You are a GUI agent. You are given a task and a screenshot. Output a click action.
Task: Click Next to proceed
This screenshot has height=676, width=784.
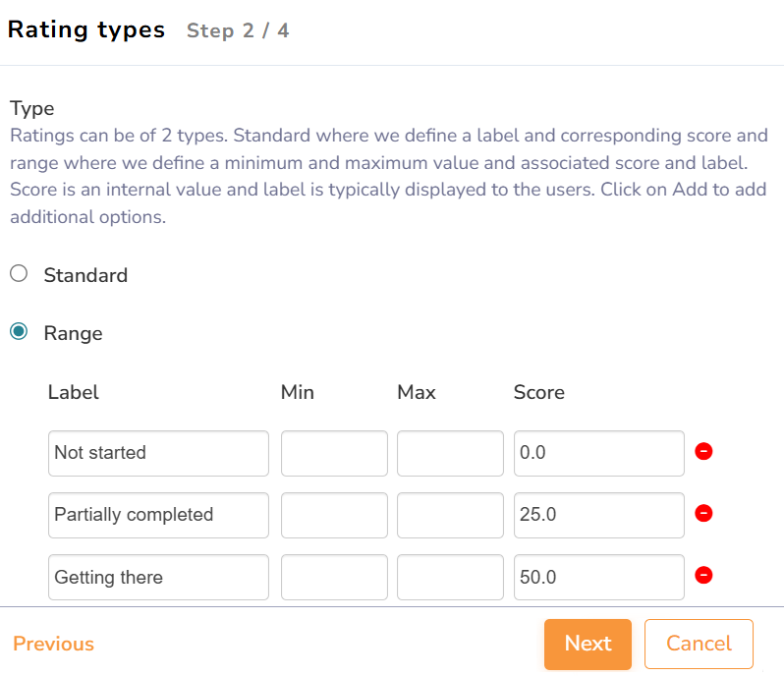pyautogui.click(x=588, y=644)
